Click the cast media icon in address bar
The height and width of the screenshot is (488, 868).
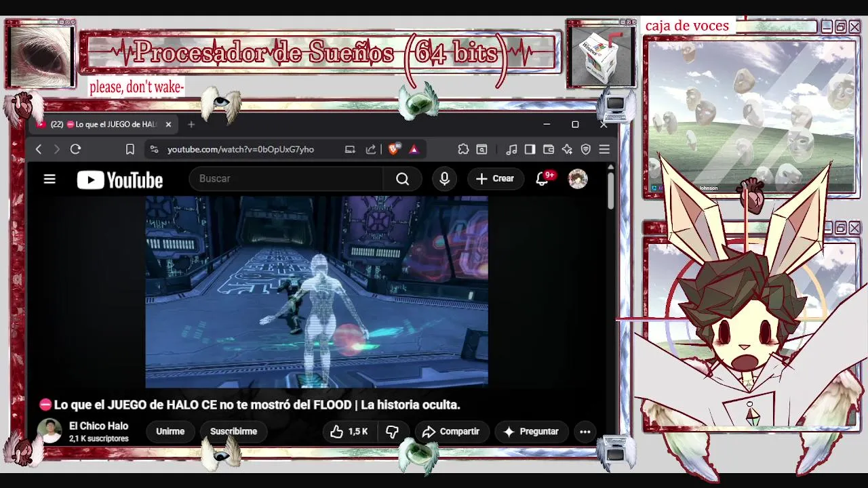[x=350, y=149]
